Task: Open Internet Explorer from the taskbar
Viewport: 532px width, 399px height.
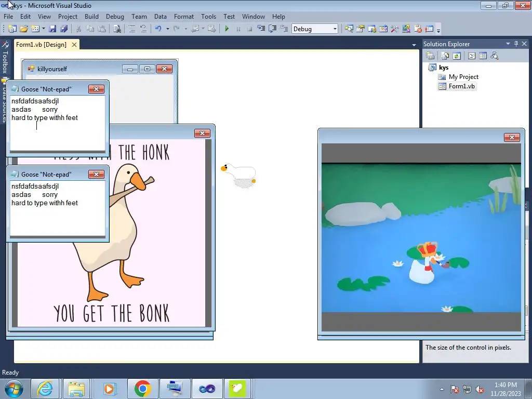Action: coord(45,389)
